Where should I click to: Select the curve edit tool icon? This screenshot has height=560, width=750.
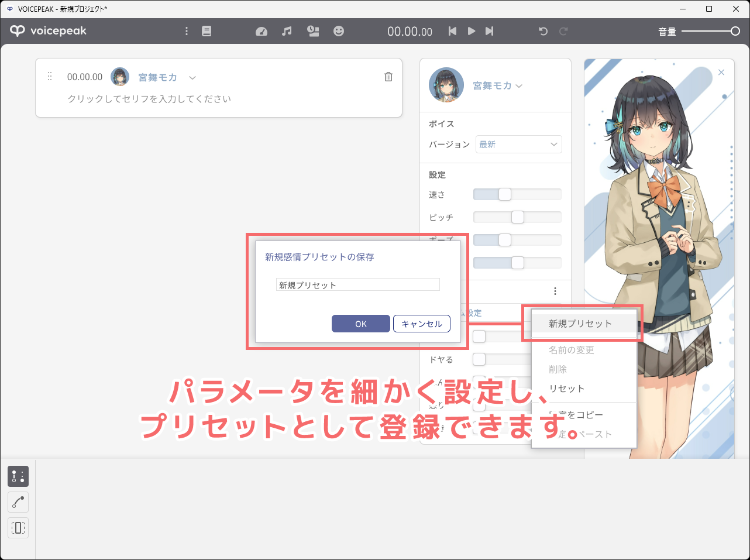pyautogui.click(x=18, y=502)
